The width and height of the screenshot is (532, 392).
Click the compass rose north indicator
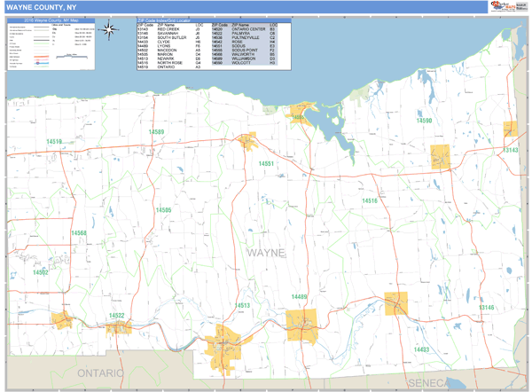111,31
